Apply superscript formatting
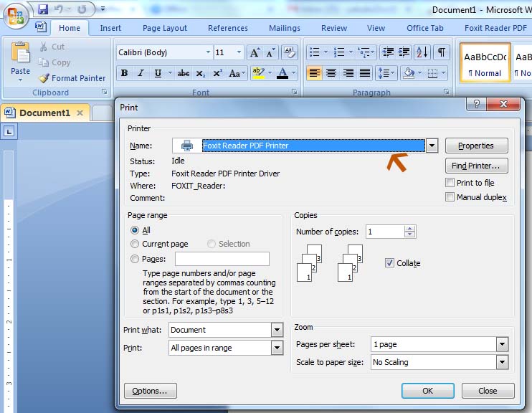This screenshot has width=532, height=413. [217, 73]
